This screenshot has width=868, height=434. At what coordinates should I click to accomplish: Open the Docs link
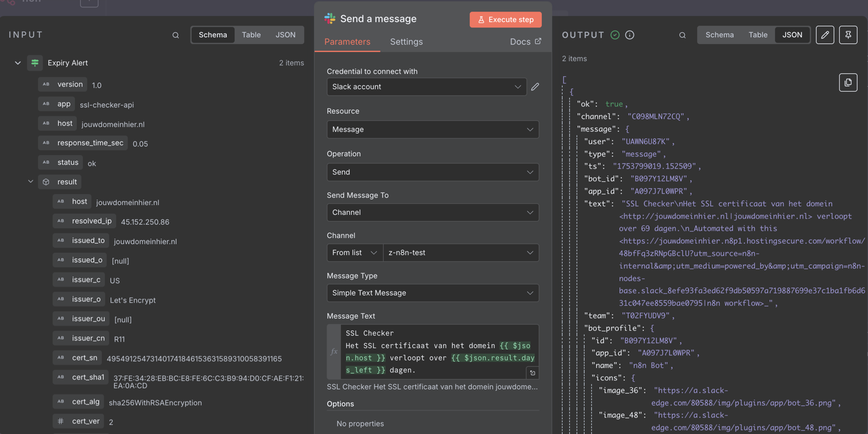pyautogui.click(x=525, y=42)
